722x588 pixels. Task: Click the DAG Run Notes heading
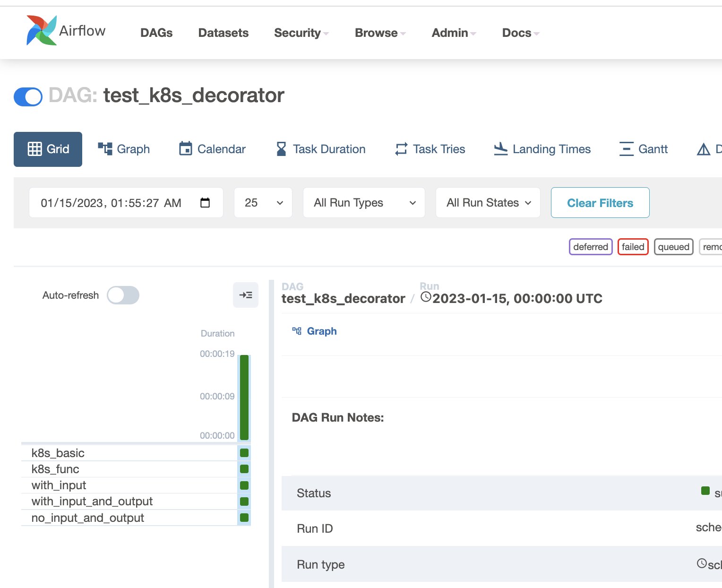(338, 418)
